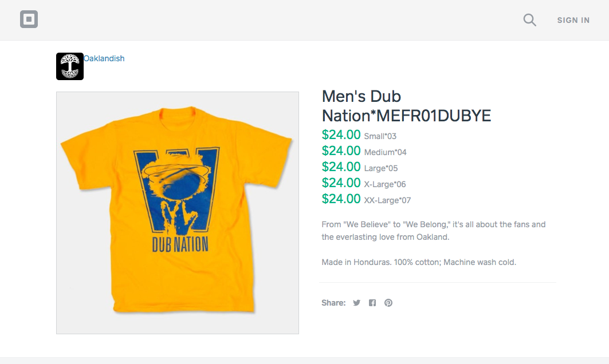The image size is (609, 364).
Task: Open the Oaklandish store link
Action: [x=104, y=58]
